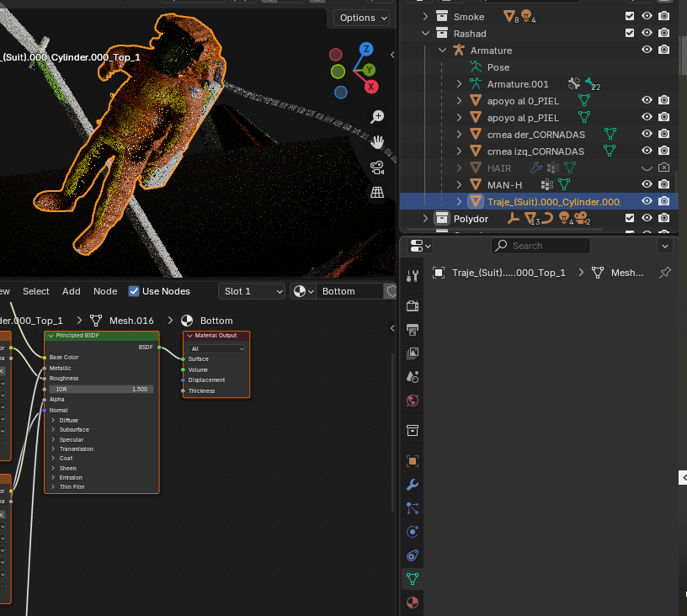687x616 pixels.
Task: Click the green Y axis gizmo
Action: [x=369, y=70]
